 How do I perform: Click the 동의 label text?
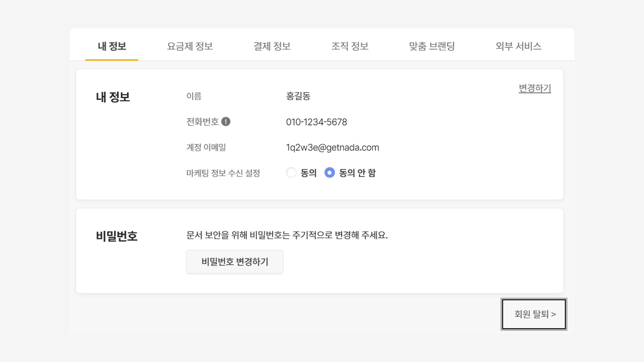[x=309, y=173]
